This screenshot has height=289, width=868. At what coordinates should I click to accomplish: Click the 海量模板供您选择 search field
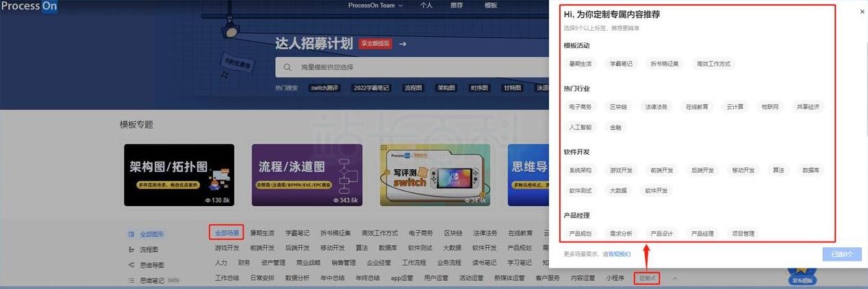(411, 68)
